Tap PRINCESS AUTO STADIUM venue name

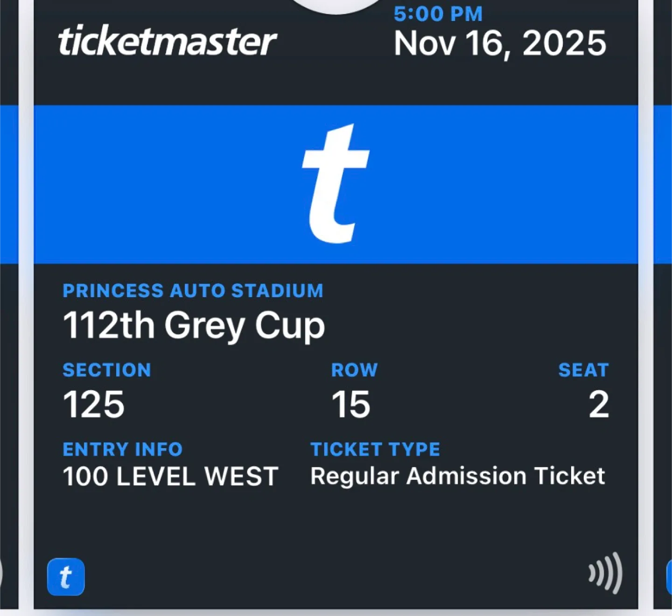[x=193, y=291]
